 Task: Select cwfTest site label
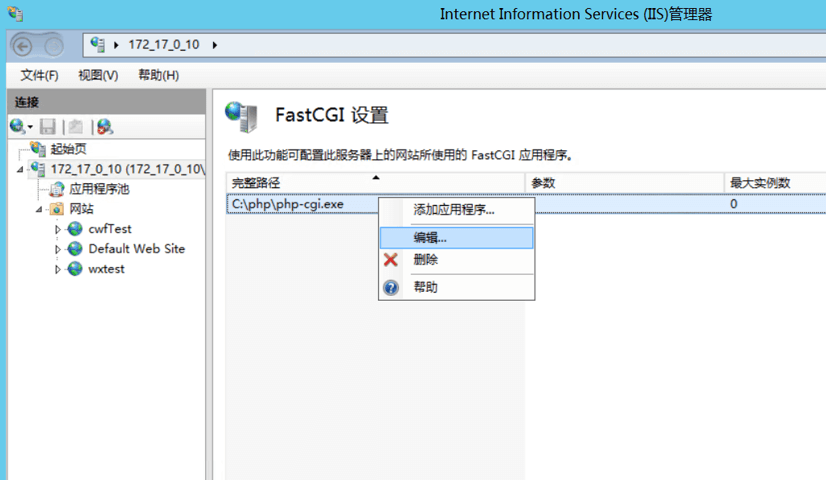coord(110,229)
